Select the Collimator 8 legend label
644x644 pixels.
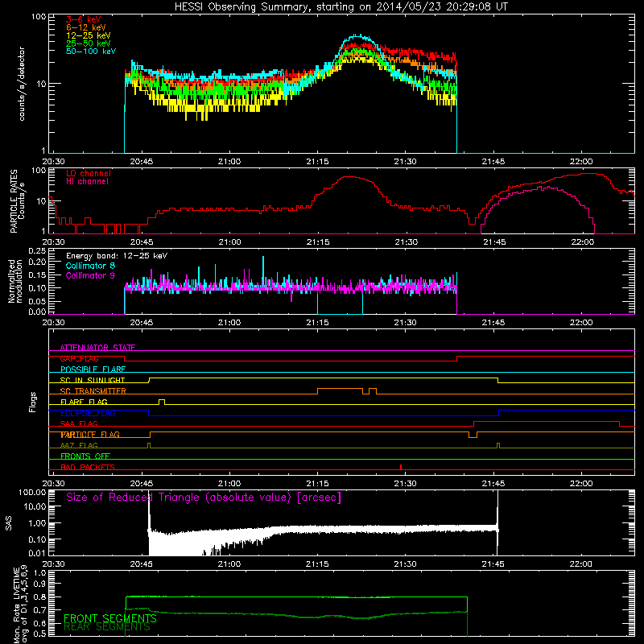click(x=90, y=266)
